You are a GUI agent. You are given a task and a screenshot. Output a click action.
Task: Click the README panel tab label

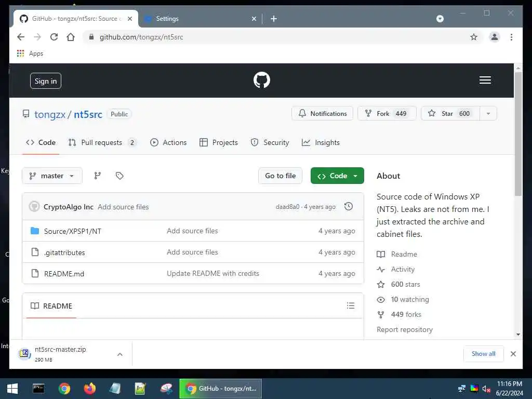[x=51, y=305]
